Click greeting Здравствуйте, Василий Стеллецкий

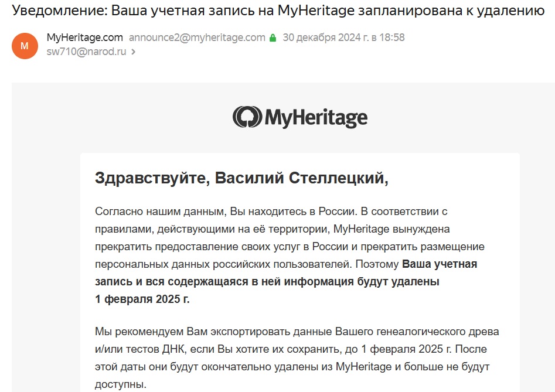click(x=241, y=178)
